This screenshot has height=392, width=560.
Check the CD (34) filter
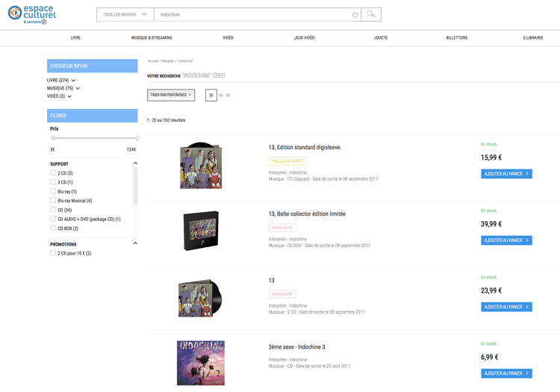[53, 210]
